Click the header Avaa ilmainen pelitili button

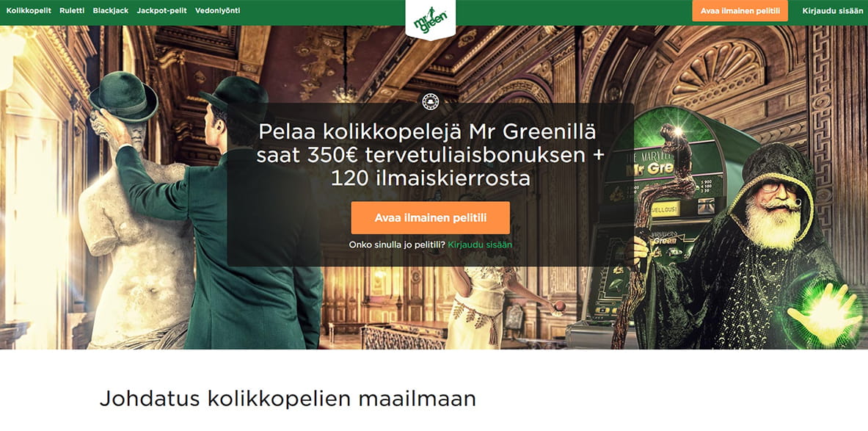pyautogui.click(x=740, y=10)
